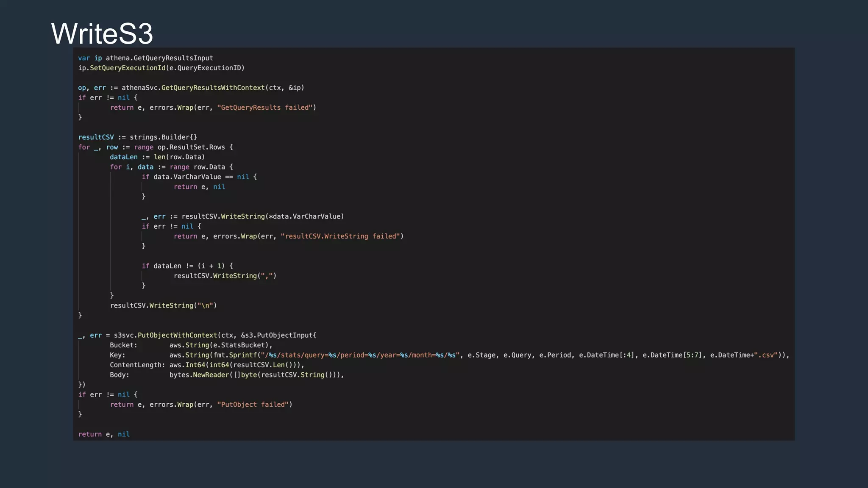Screen dimensions: 868x488
Task: Click the var ip declaration line
Action: click(145, 58)
